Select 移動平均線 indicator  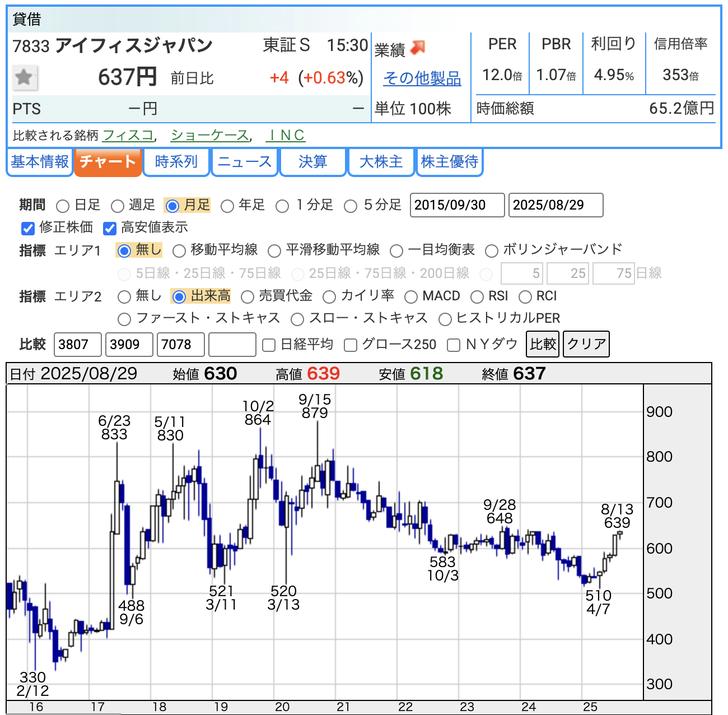coord(179,250)
